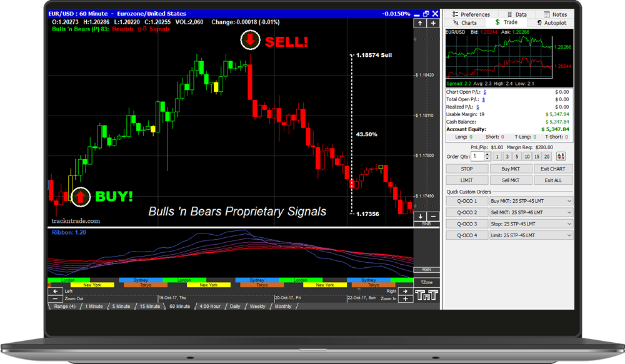This screenshot has width=625, height=364.
Task: Click the Order Qty input field
Action: point(477,157)
